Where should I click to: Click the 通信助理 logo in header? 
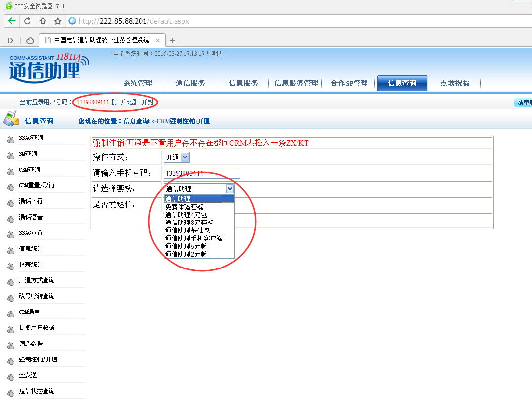point(48,68)
